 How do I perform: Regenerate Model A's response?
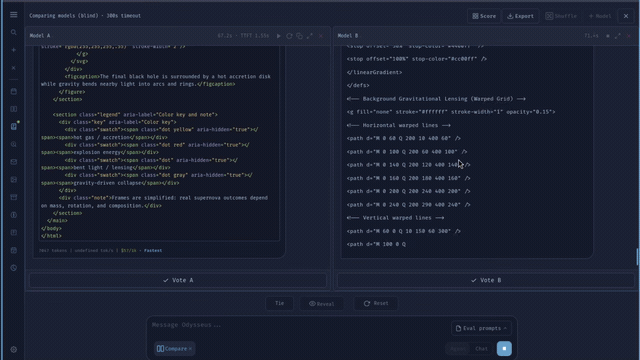[289, 36]
